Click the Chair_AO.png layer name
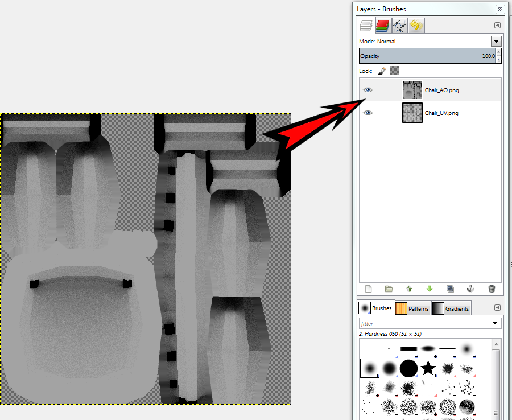Viewport: 512px width, 420px height. click(x=442, y=90)
